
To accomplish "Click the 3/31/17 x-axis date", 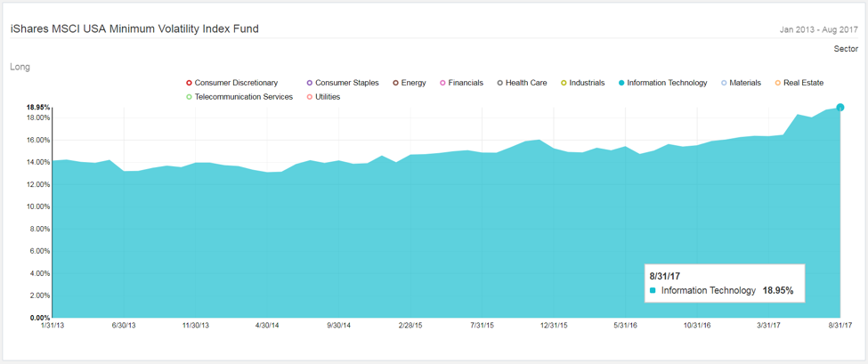I will pyautogui.click(x=768, y=325).
